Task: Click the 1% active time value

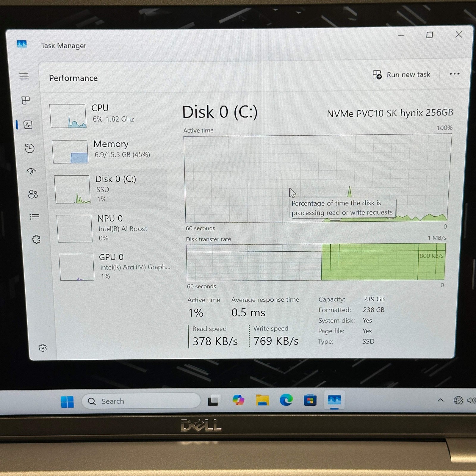Action: (x=195, y=313)
